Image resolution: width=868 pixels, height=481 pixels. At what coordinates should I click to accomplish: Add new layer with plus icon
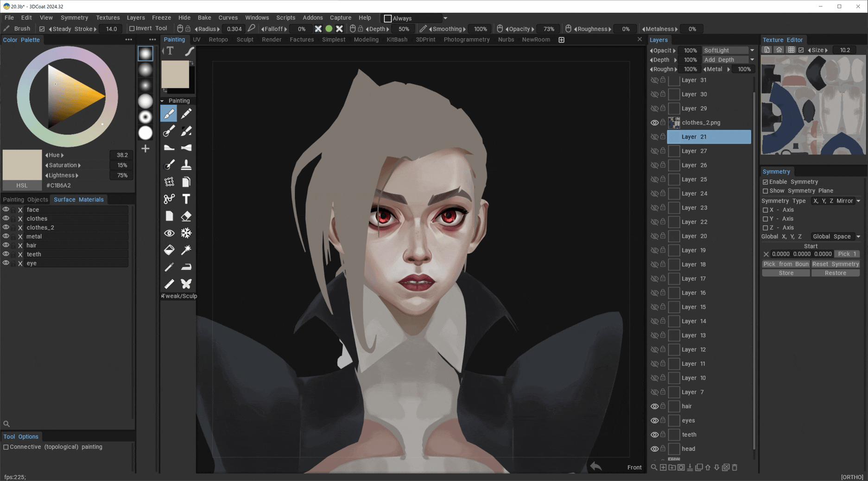663,468
